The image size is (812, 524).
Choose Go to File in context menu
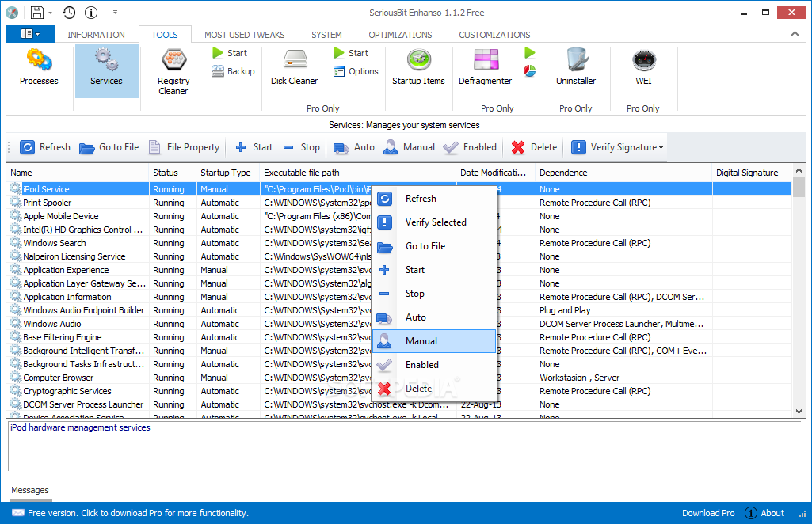tap(434, 246)
